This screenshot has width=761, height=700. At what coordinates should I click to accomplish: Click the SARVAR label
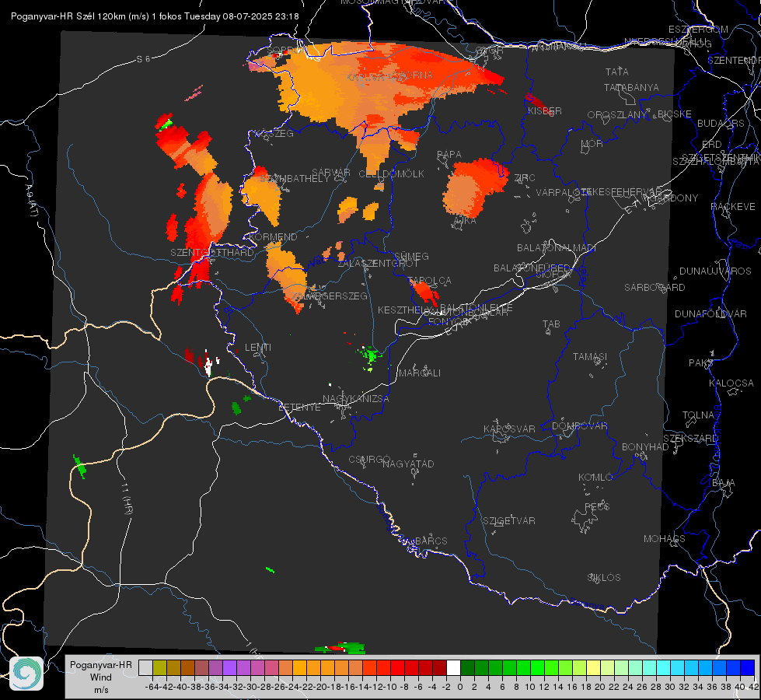coord(331,173)
